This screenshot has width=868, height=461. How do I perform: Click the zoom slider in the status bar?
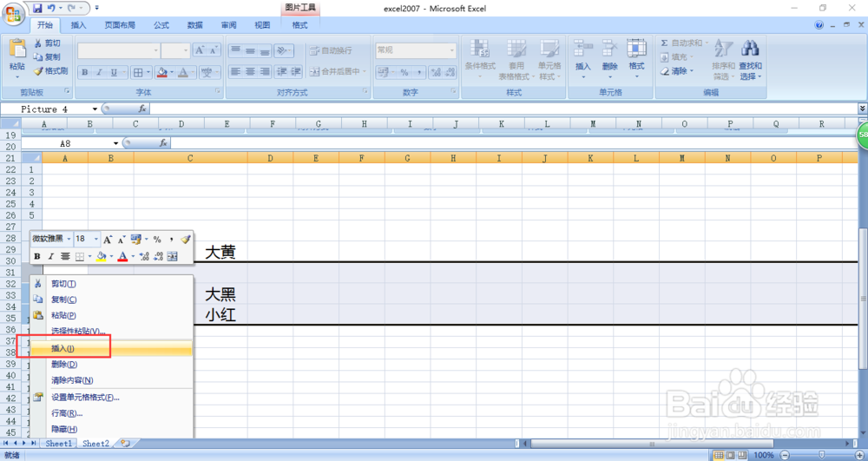[821, 455]
